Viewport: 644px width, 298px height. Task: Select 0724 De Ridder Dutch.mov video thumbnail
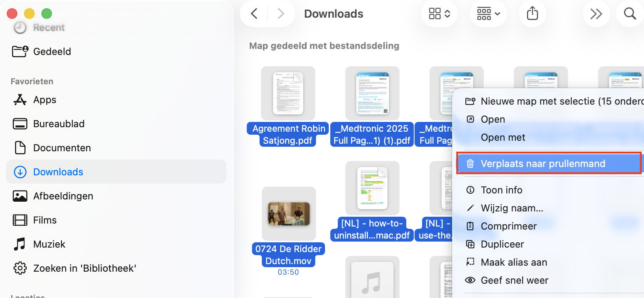(289, 214)
